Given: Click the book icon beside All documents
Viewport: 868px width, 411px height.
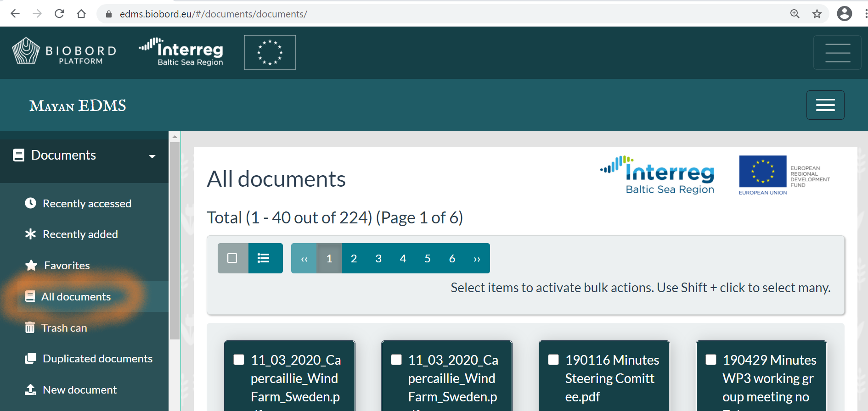Looking at the screenshot, I should pos(30,296).
